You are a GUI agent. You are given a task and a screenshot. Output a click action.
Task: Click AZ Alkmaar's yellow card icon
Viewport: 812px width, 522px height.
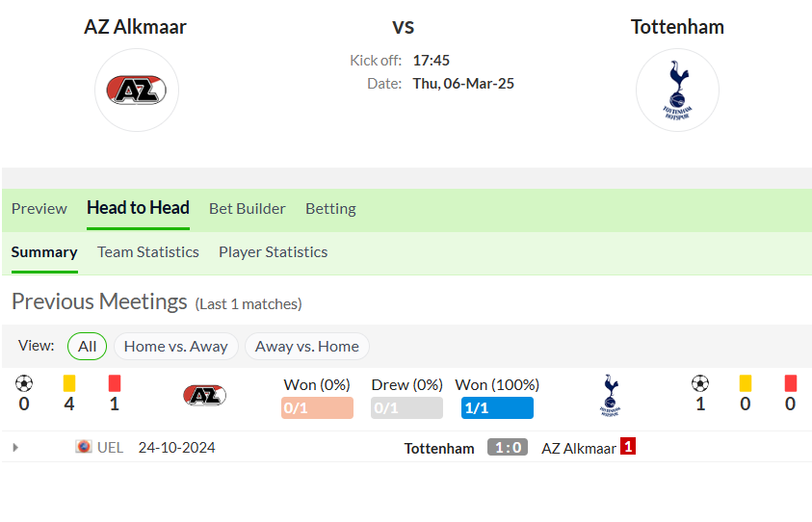pyautogui.click(x=69, y=383)
